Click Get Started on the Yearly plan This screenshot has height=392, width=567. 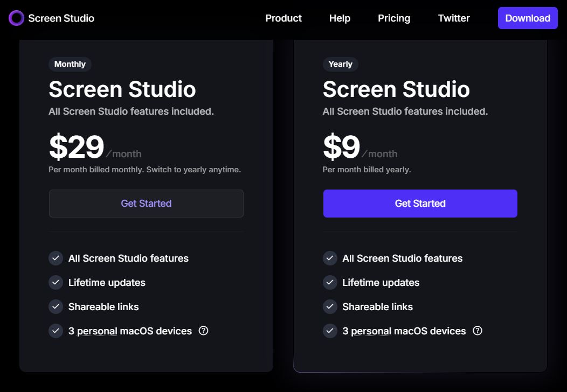(420, 203)
